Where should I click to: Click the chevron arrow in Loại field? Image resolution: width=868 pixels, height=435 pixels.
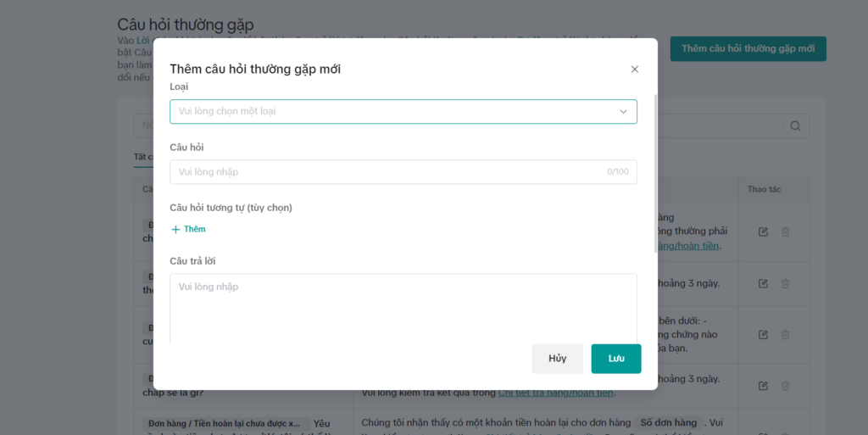pos(623,112)
